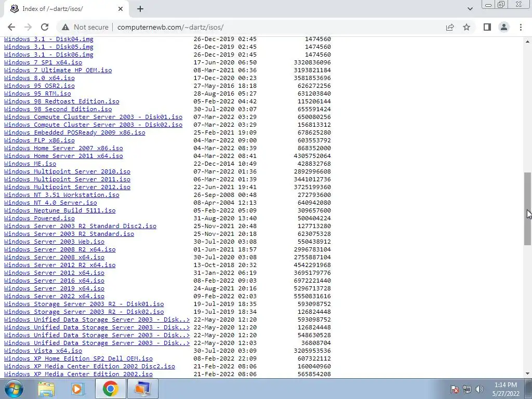Image resolution: width=532 pixels, height=399 pixels.
Task: Click Windows Server 2019 x64.iso
Action: tap(54, 288)
